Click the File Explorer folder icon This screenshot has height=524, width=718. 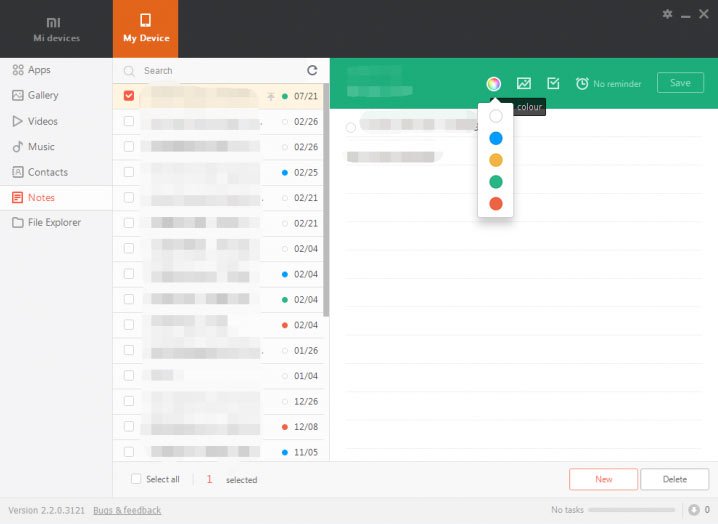click(x=18, y=223)
